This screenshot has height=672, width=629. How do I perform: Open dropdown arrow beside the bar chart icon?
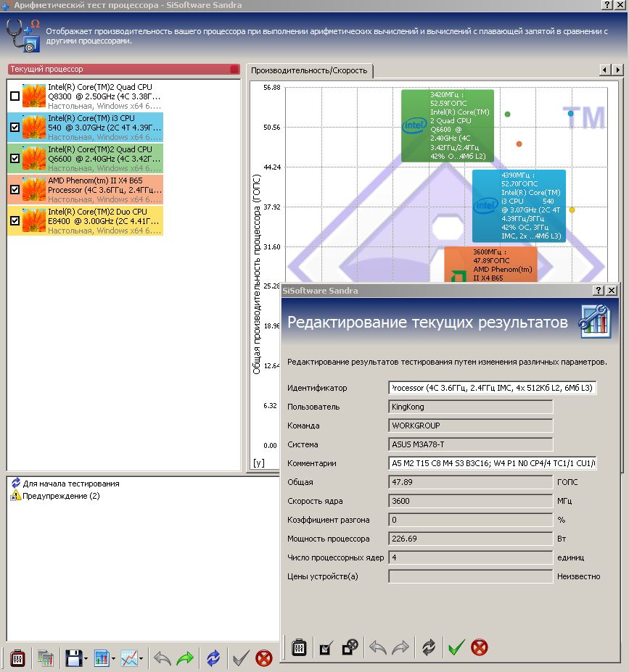pos(114,659)
